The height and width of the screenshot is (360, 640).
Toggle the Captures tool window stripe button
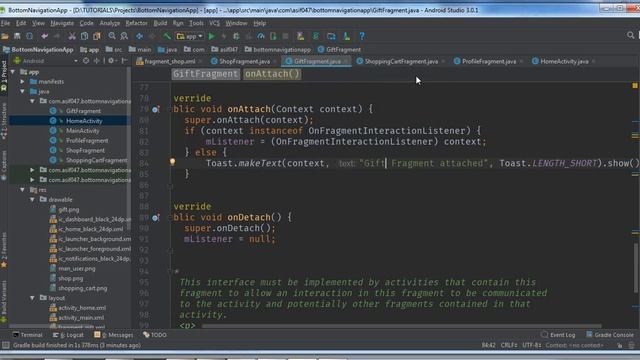point(4,165)
